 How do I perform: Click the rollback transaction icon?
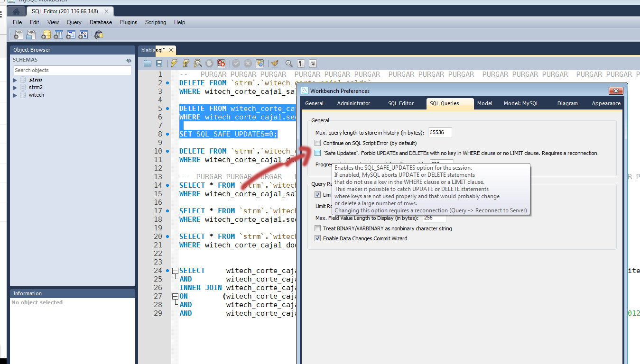coord(248,63)
